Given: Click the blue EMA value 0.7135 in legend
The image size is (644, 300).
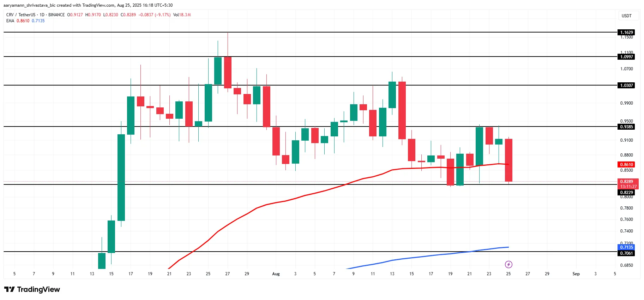Looking at the screenshot, I should [38, 21].
